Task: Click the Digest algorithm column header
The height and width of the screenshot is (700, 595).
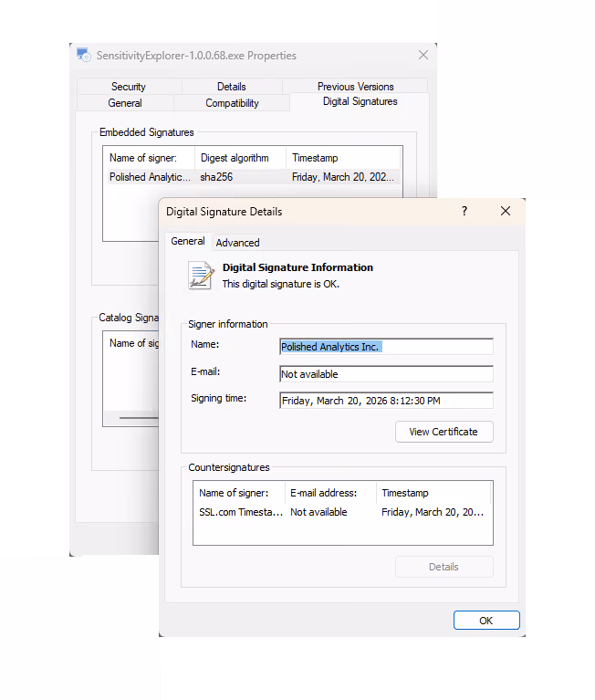Action: 240,158
